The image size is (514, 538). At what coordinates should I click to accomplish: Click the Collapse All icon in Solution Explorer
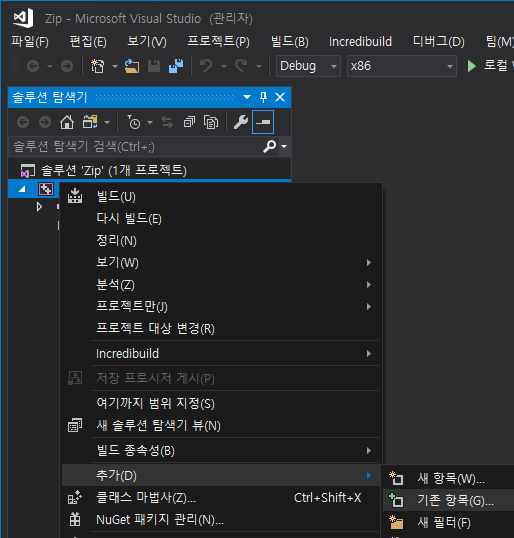coord(189,122)
